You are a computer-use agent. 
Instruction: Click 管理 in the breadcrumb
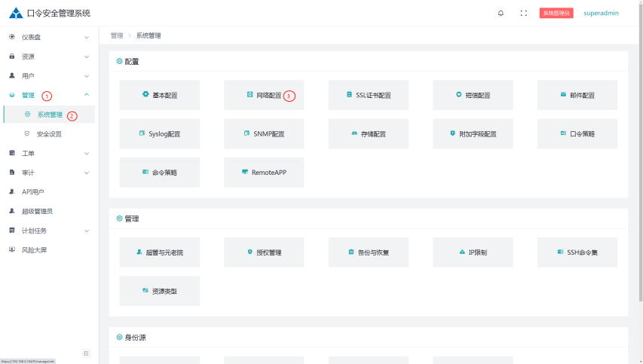coord(116,35)
